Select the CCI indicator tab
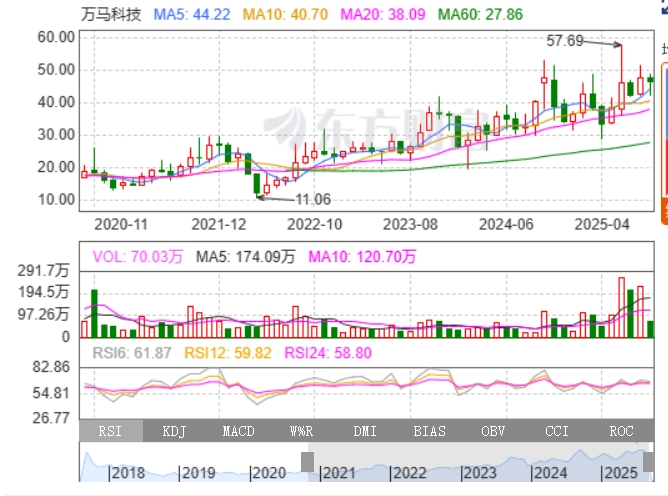This screenshot has height=496, width=668. (x=557, y=431)
